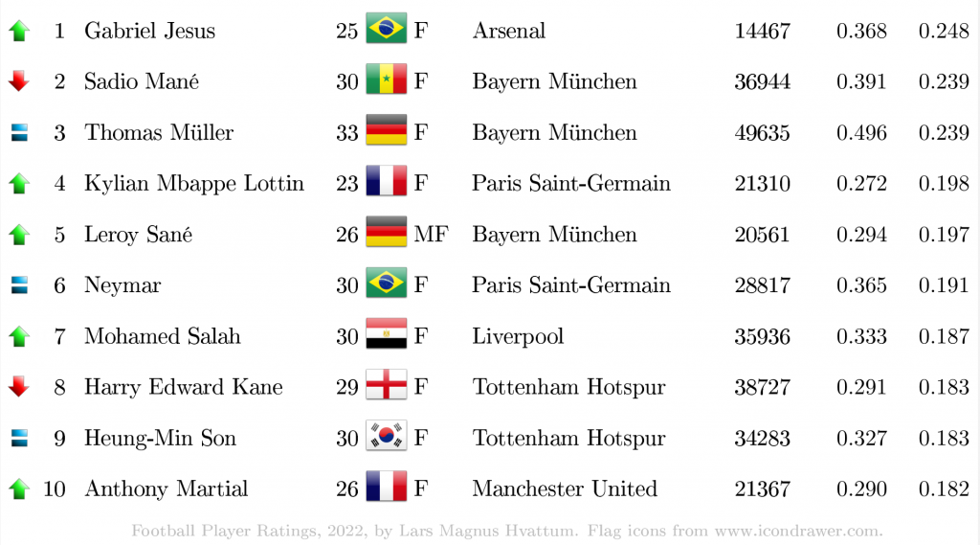This screenshot has width=980, height=545.
Task: Click the red down arrow beside Harry Edward Kane
Action: (19, 387)
